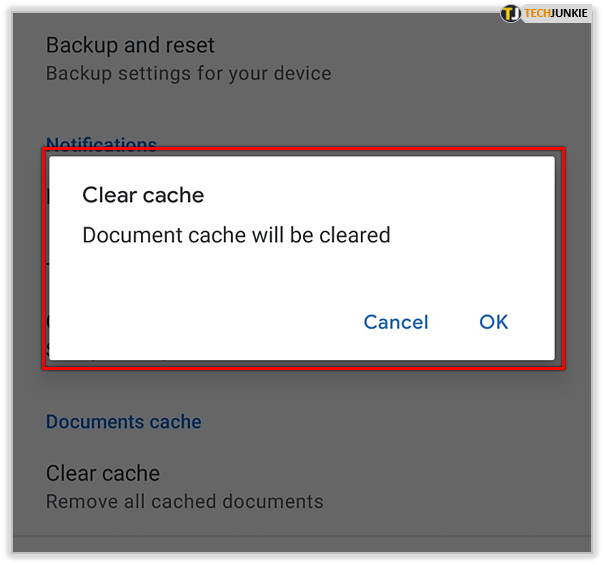Tap the Documents cache section header
The width and height of the screenshot is (604, 565).
point(124,422)
